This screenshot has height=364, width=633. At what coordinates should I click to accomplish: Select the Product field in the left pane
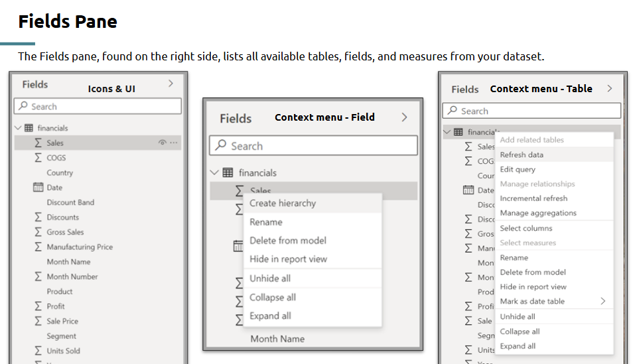(59, 291)
